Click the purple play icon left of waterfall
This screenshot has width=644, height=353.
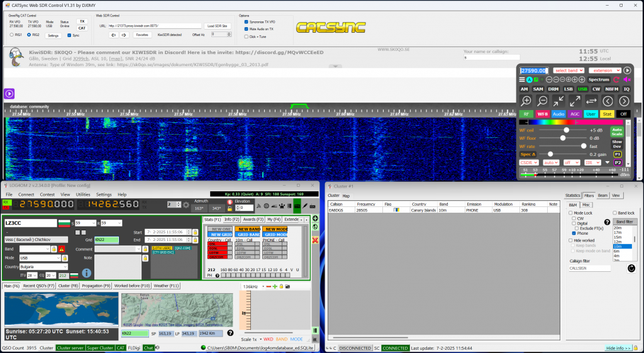(x=9, y=94)
